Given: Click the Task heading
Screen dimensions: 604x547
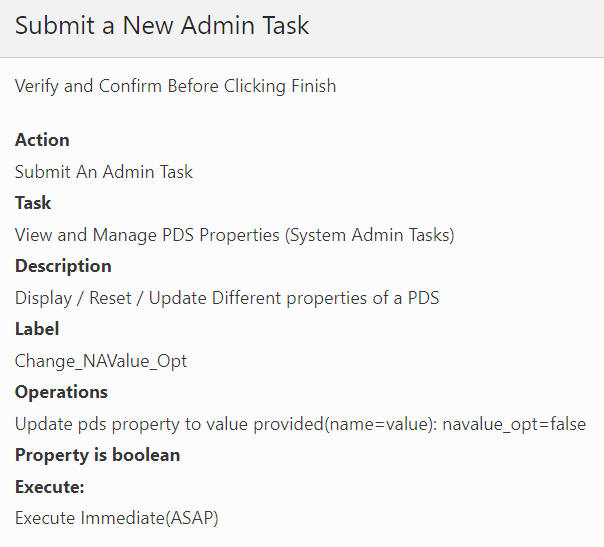Looking at the screenshot, I should coord(33,203).
